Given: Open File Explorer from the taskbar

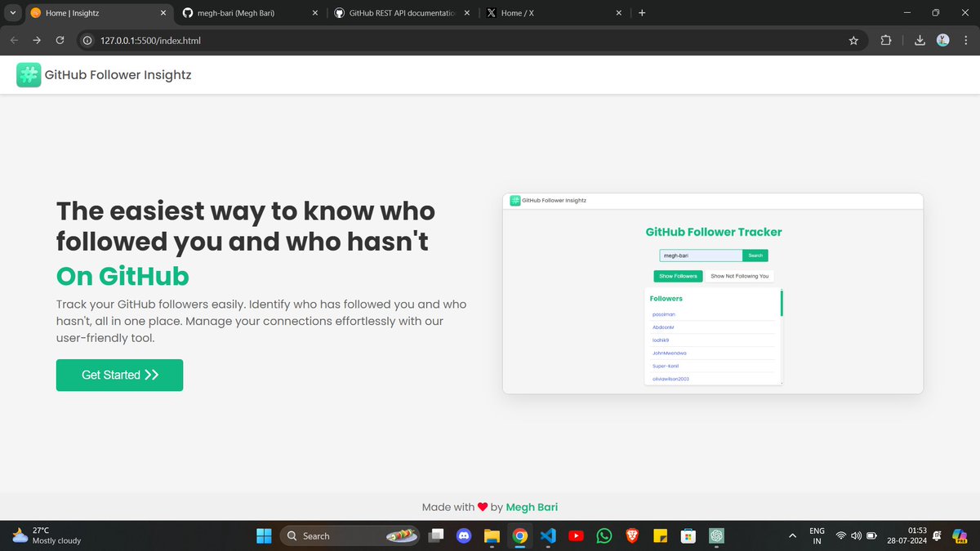Looking at the screenshot, I should point(492,535).
